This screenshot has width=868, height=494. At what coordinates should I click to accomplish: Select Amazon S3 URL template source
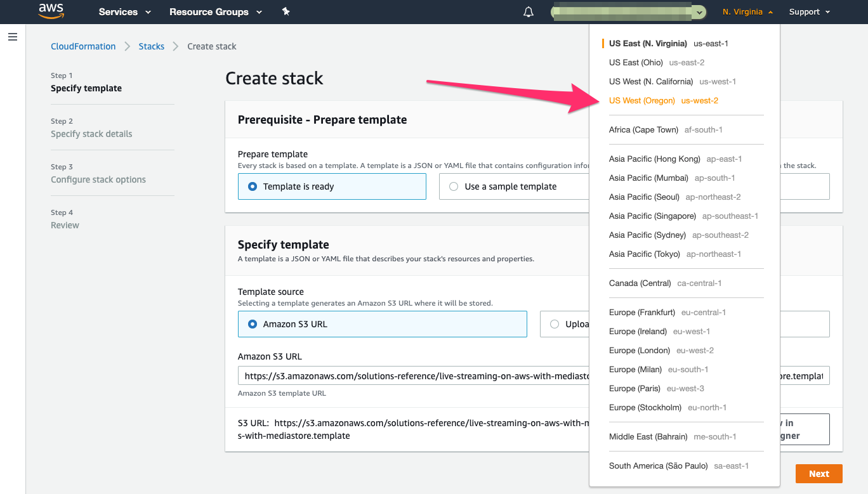[x=383, y=324]
